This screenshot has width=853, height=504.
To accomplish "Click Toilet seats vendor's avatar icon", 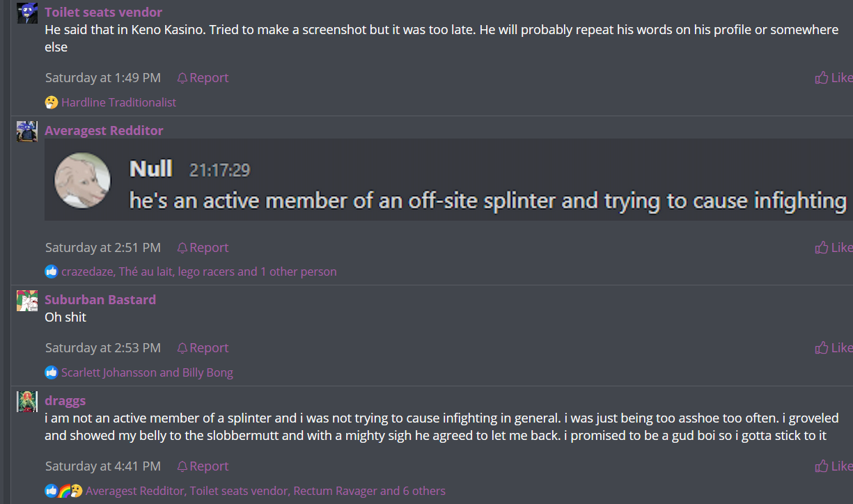I will (27, 13).
